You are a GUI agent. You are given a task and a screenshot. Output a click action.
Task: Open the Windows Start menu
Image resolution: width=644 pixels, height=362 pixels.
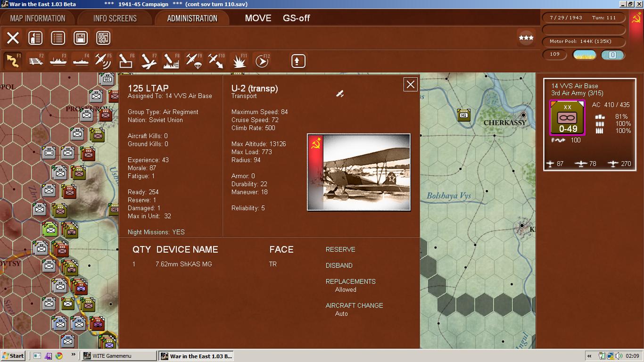(x=13, y=356)
